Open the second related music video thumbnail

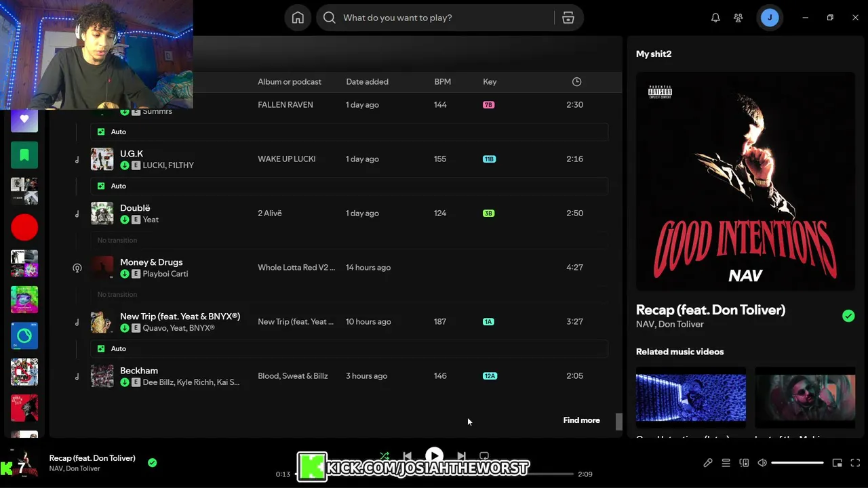[x=805, y=397]
